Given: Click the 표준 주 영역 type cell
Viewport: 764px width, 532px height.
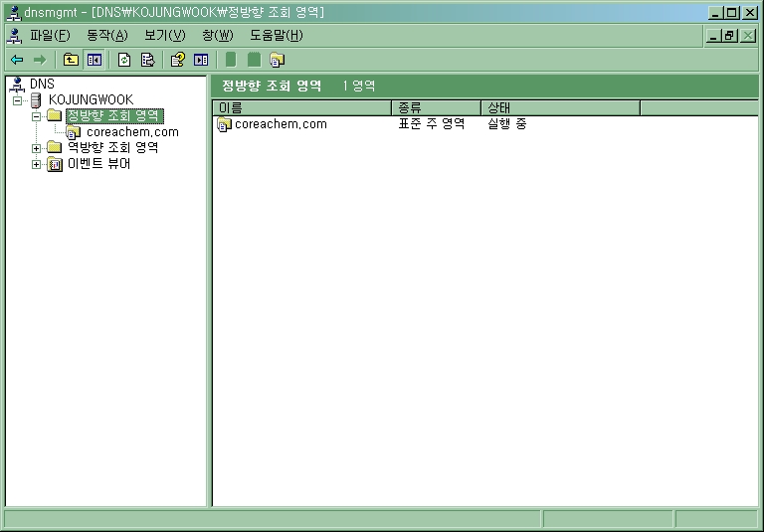Looking at the screenshot, I should [x=431, y=124].
